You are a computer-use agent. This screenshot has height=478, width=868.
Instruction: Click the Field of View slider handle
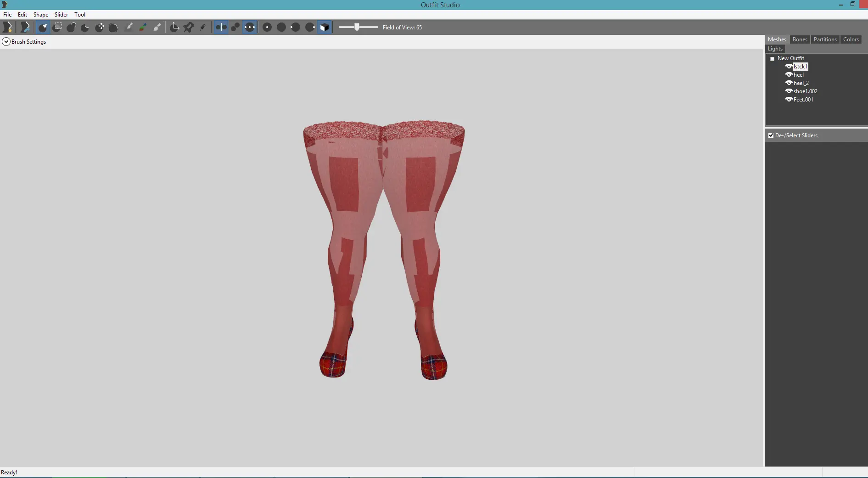coord(357,27)
